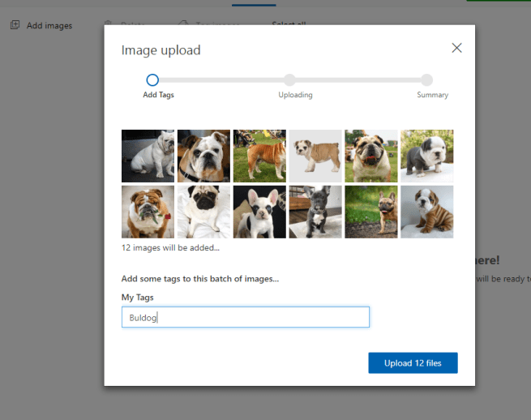531x420 pixels.
Task: Select the white bulldog sitting thumbnail
Action: [x=148, y=156]
